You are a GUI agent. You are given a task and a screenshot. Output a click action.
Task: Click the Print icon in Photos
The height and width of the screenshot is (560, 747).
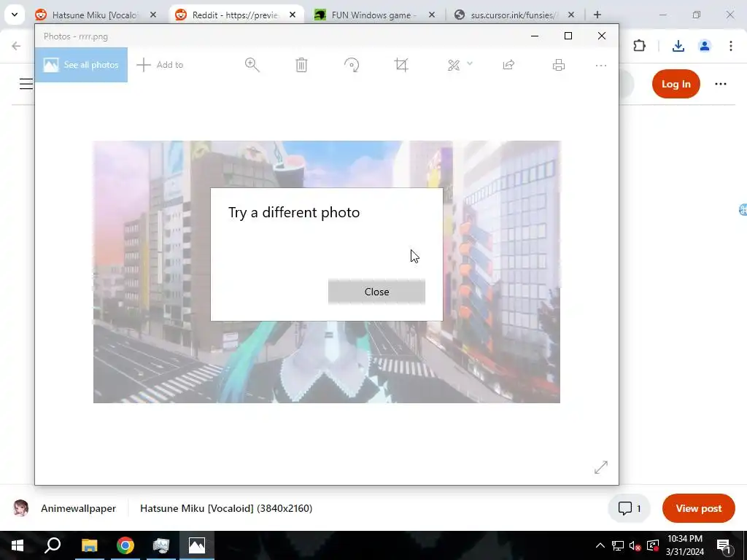559,65
